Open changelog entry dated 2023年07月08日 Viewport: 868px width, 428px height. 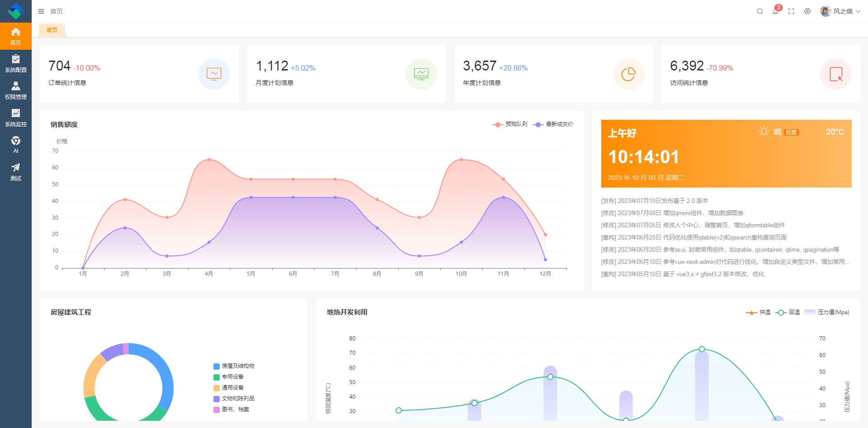coord(672,213)
